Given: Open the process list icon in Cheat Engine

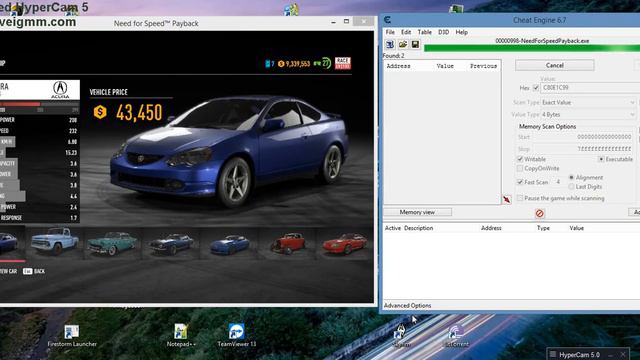Looking at the screenshot, I should tap(390, 44).
